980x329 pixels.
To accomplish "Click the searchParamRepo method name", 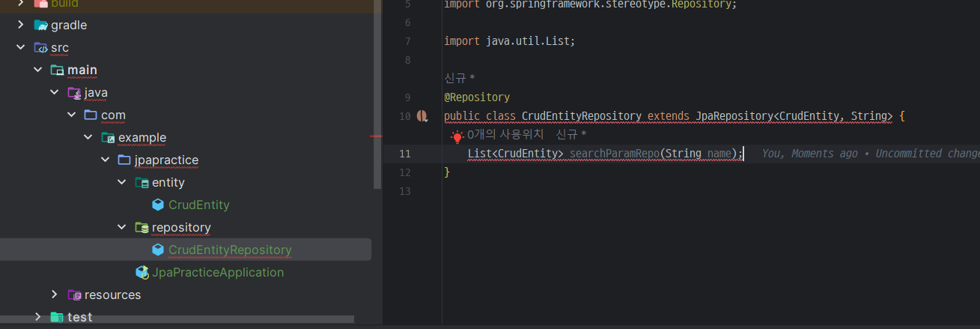I will pyautogui.click(x=614, y=154).
